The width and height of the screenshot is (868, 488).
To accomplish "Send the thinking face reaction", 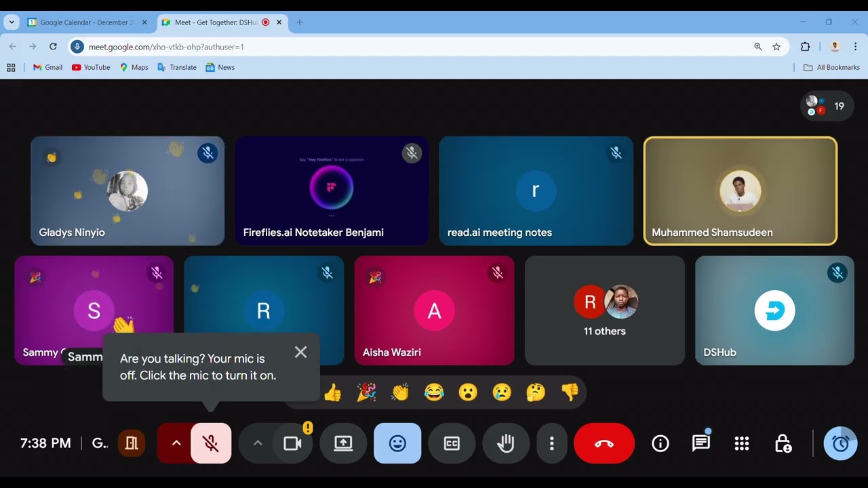I will 536,392.
